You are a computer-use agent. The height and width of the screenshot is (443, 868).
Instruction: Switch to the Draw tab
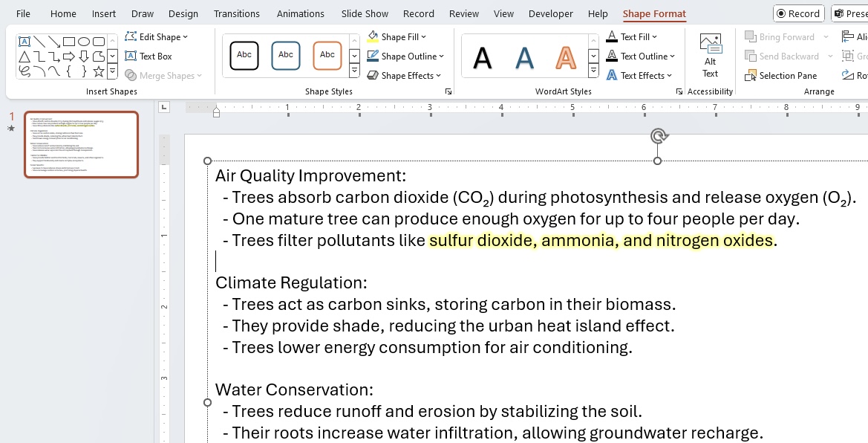click(143, 13)
